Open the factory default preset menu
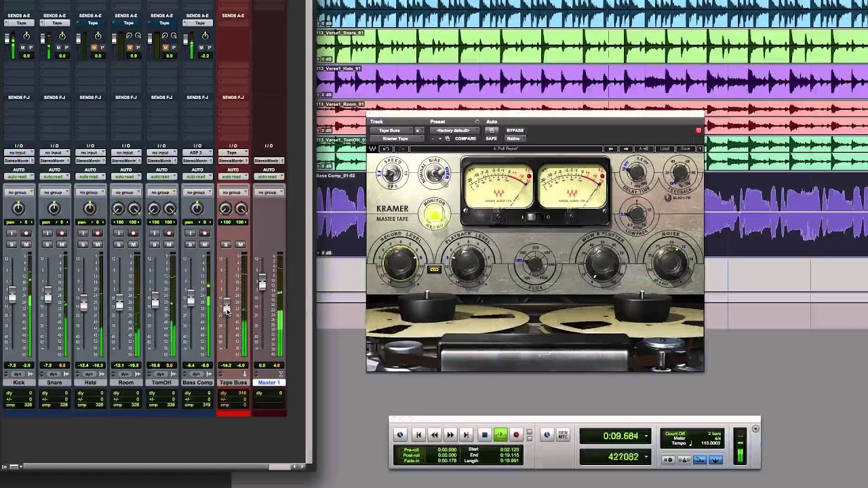868x488 pixels. [x=454, y=130]
